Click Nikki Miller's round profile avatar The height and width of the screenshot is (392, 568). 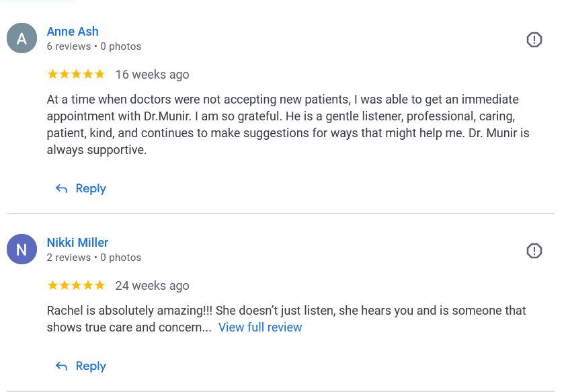[x=22, y=250]
